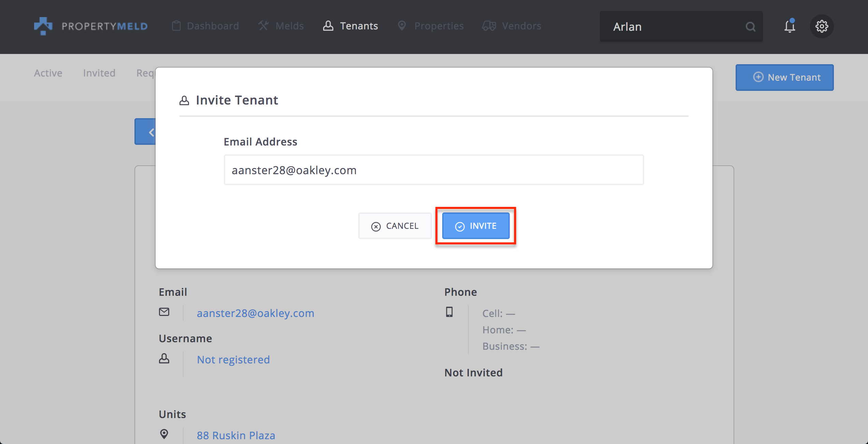Switch to the Active tab
The height and width of the screenshot is (444, 868).
pyautogui.click(x=48, y=73)
